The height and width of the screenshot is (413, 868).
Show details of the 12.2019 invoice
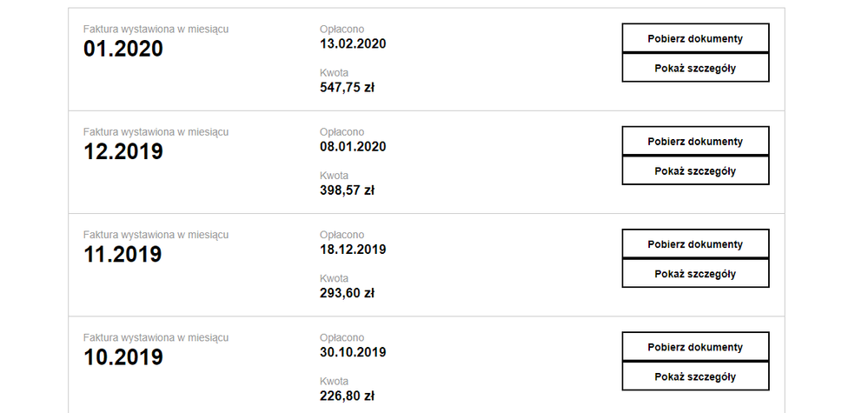695,171
